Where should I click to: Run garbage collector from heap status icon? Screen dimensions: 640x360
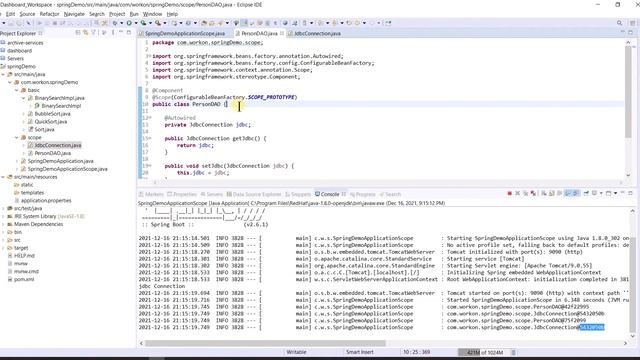[x=513, y=352]
